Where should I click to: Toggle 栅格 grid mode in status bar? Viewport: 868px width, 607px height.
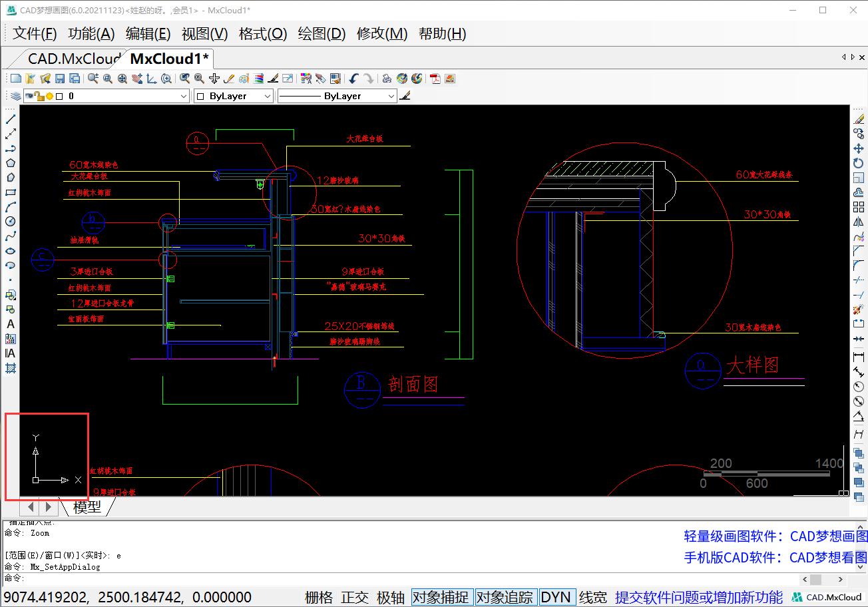click(318, 597)
